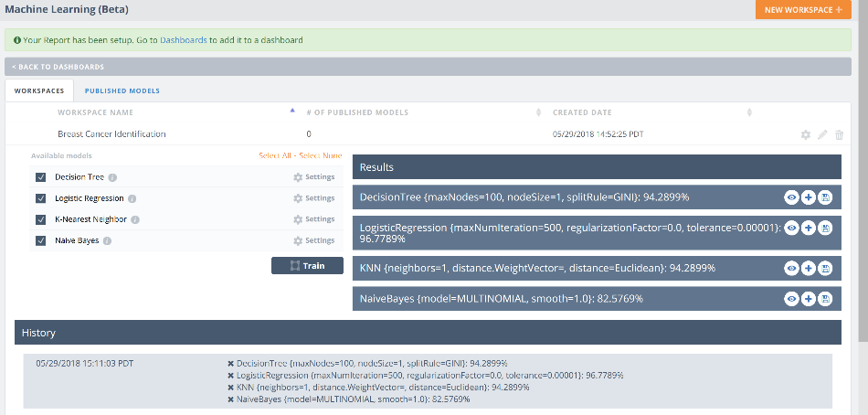
Task: Click info icon beside Naive Bayes
Action: [x=107, y=241]
